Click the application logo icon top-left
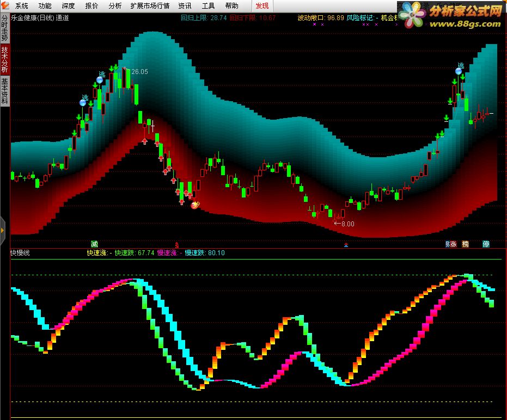The width and height of the screenshot is (507, 420). click(x=5, y=5)
